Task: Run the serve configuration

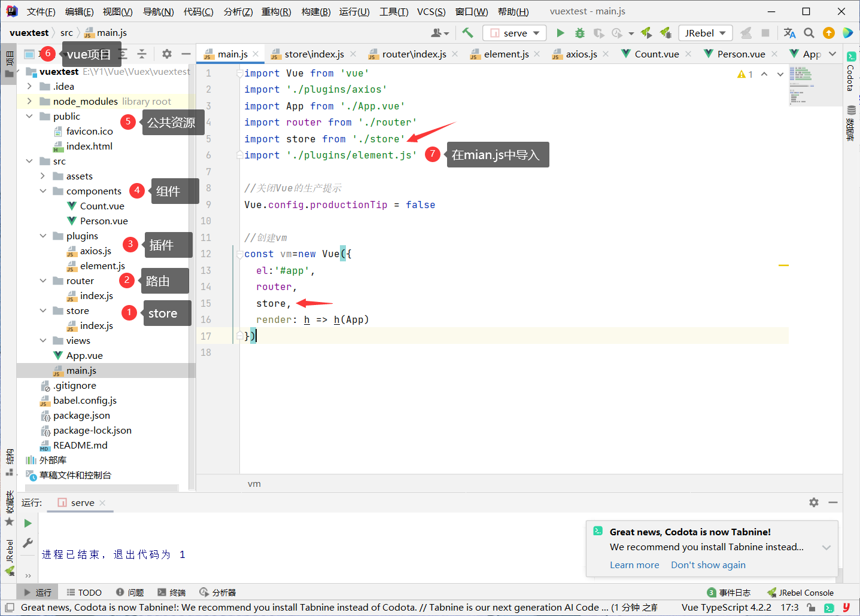Action: [x=560, y=33]
